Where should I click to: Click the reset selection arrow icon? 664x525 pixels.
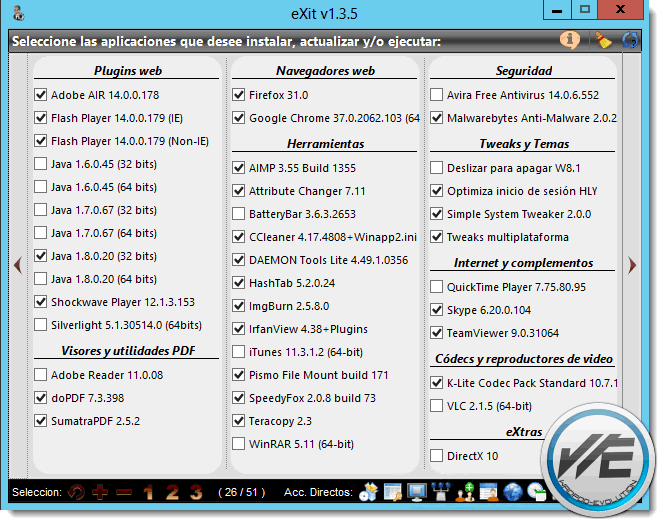click(77, 492)
